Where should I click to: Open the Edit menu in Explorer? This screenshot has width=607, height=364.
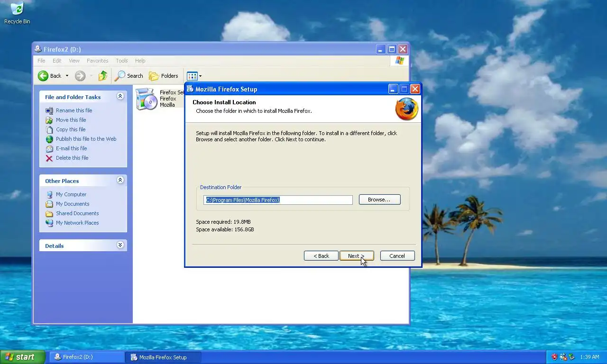click(57, 61)
